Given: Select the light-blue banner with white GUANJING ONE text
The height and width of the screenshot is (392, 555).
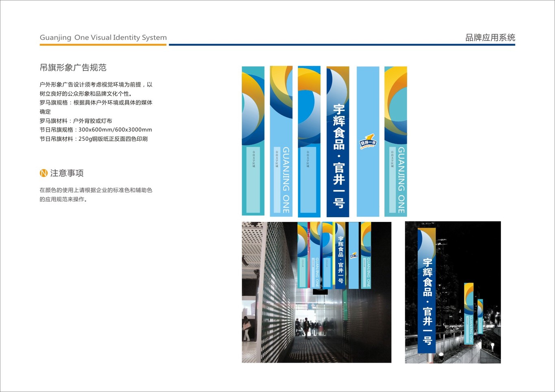Looking at the screenshot, I should (281, 141).
